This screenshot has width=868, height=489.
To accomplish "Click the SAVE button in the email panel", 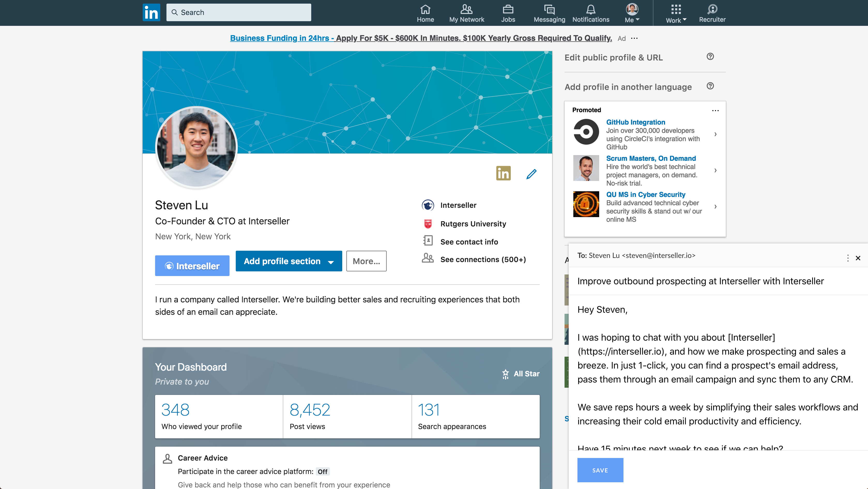I will [600, 470].
